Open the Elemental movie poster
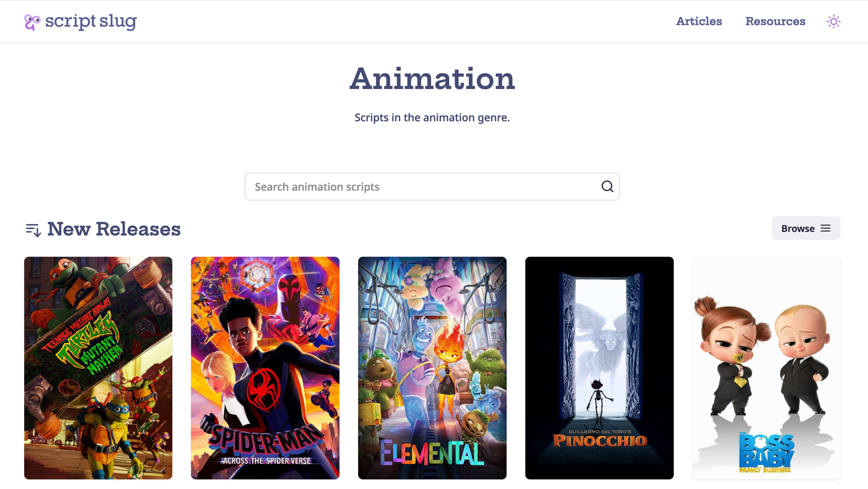The width and height of the screenshot is (868, 489). 432,368
